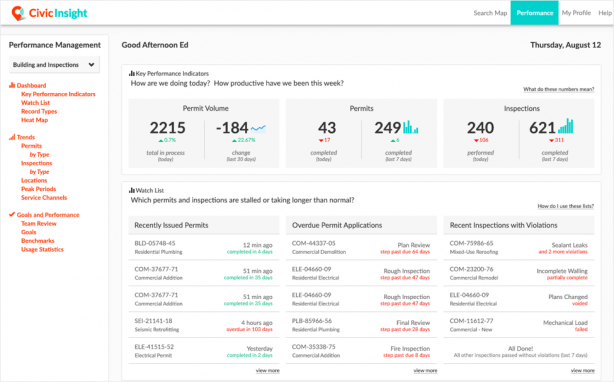Open Record Types in the sidebar
614x382 pixels.
click(x=39, y=111)
